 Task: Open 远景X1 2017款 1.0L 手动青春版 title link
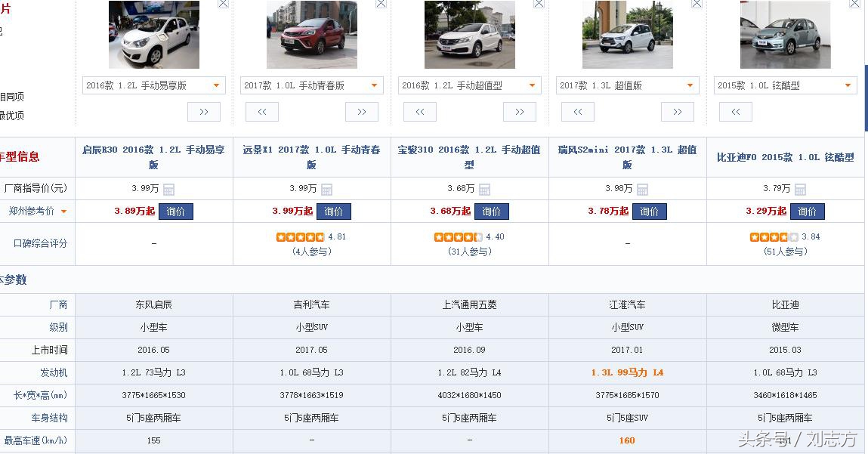click(x=312, y=157)
